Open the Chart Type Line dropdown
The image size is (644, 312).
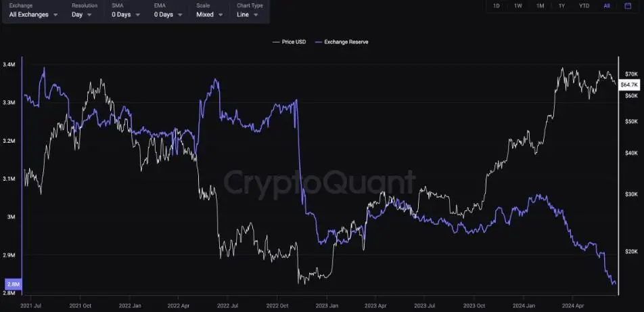[x=248, y=14]
